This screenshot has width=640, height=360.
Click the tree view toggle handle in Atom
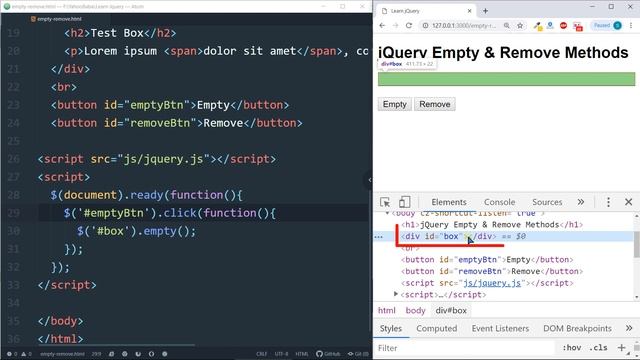tap(369, 180)
